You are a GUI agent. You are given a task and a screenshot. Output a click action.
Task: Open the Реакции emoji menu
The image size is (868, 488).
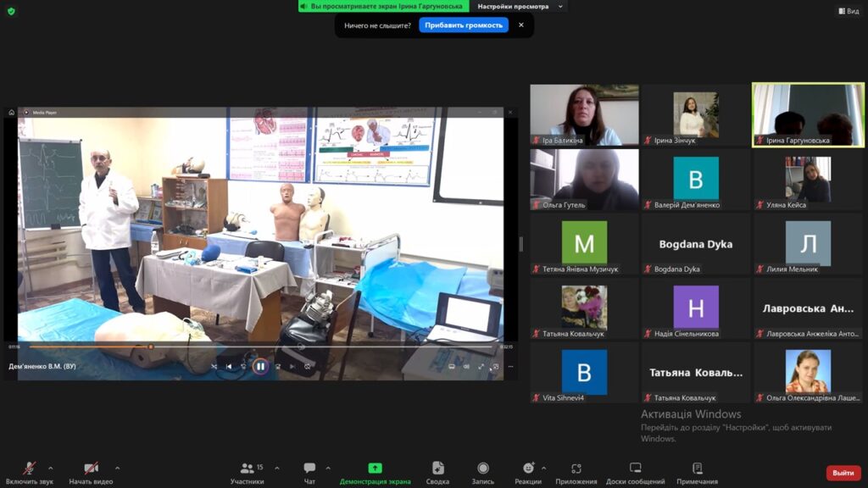(x=528, y=470)
